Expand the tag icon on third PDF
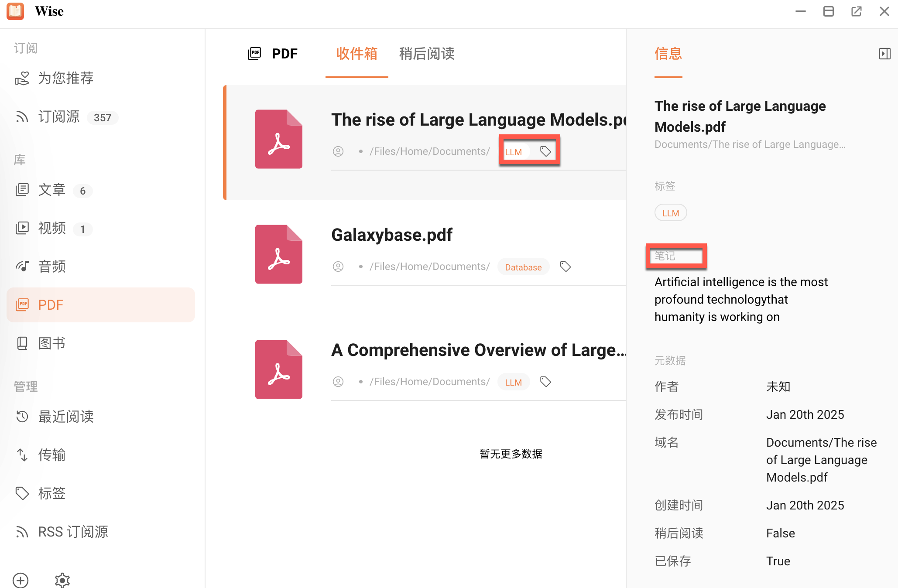 pyautogui.click(x=545, y=381)
